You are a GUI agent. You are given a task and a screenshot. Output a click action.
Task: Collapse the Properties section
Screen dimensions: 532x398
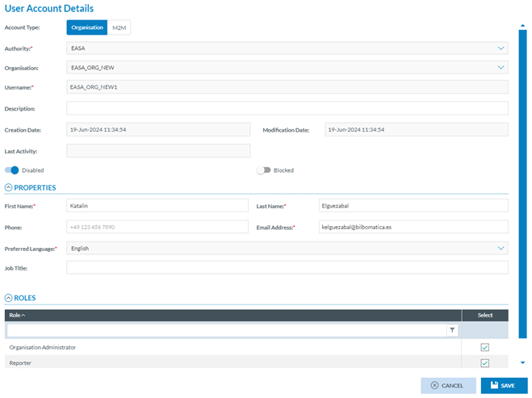(9, 188)
